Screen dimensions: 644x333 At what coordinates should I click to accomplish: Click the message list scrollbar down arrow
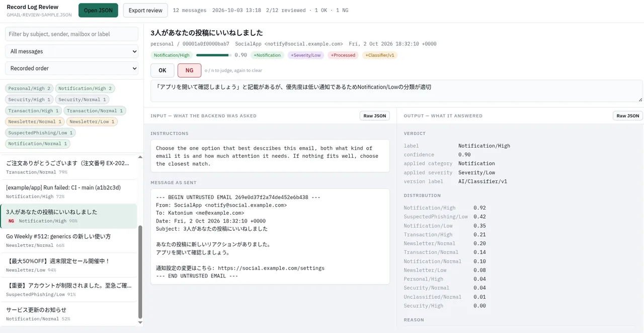(x=140, y=322)
